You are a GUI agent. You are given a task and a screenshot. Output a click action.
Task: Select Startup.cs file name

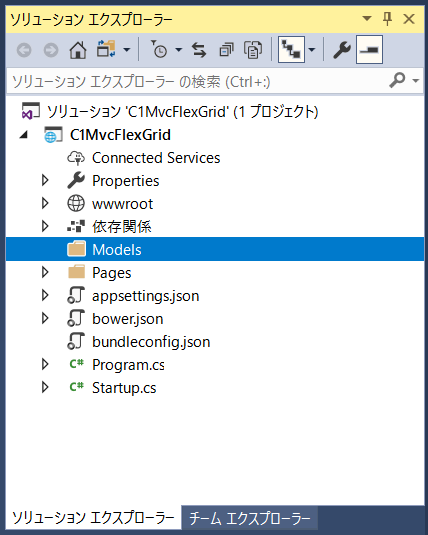pyautogui.click(x=124, y=388)
